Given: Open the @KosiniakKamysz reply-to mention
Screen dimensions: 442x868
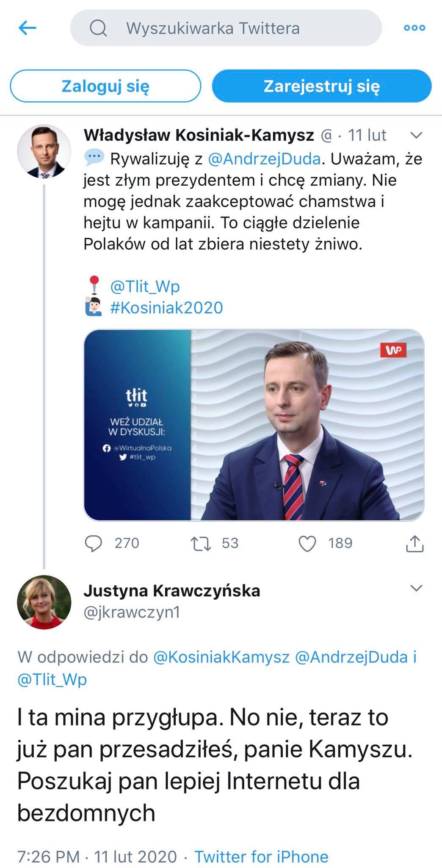Looking at the screenshot, I should pos(221,657).
